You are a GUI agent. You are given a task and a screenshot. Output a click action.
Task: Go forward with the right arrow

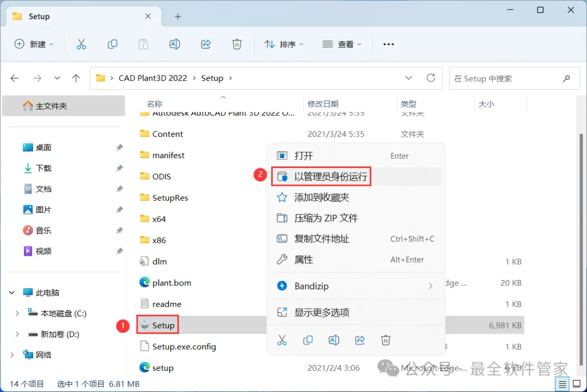click(37, 78)
